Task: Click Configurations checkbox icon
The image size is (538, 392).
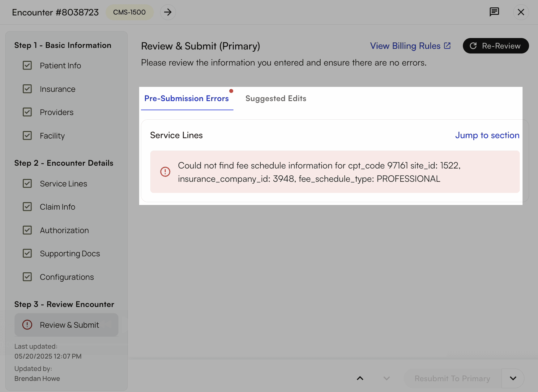Action: point(27,277)
